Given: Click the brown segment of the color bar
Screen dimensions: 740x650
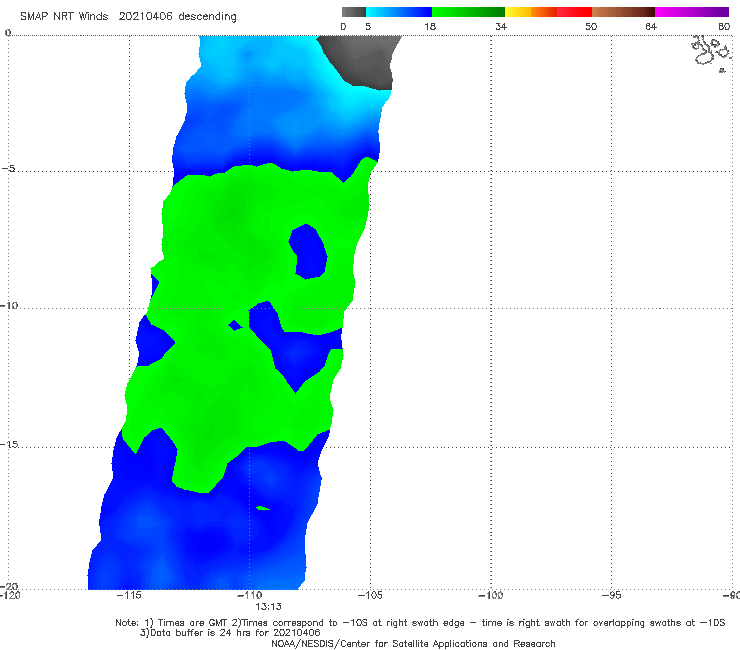Looking at the screenshot, I should point(623,12).
